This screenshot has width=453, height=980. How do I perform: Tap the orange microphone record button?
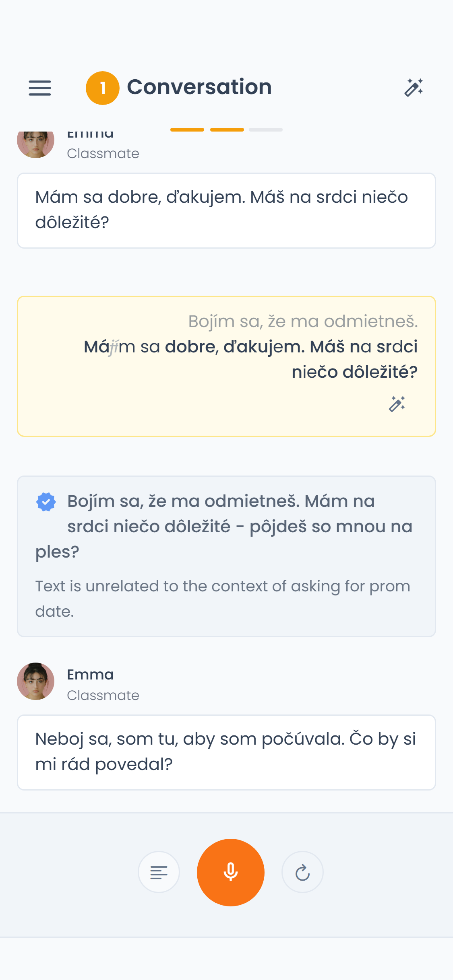tap(231, 872)
